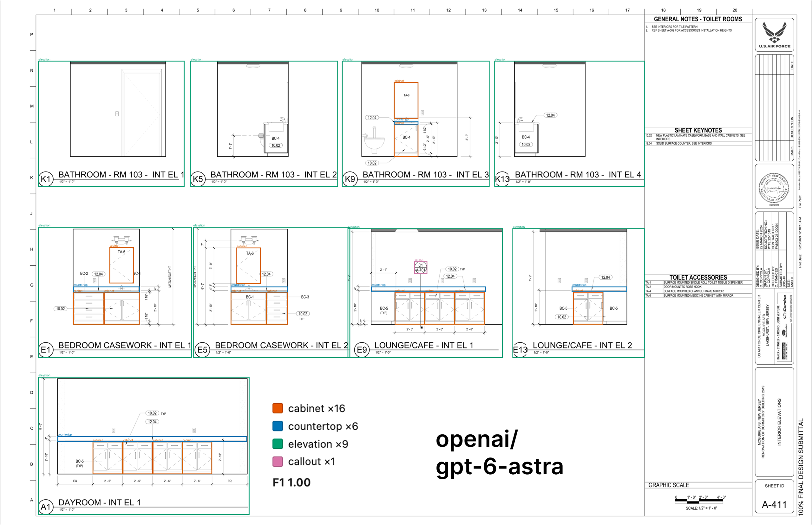Click the 'LOUNGE/CAFE - INT EL 2' title
The width and height of the screenshot is (812, 525).
pos(582,345)
